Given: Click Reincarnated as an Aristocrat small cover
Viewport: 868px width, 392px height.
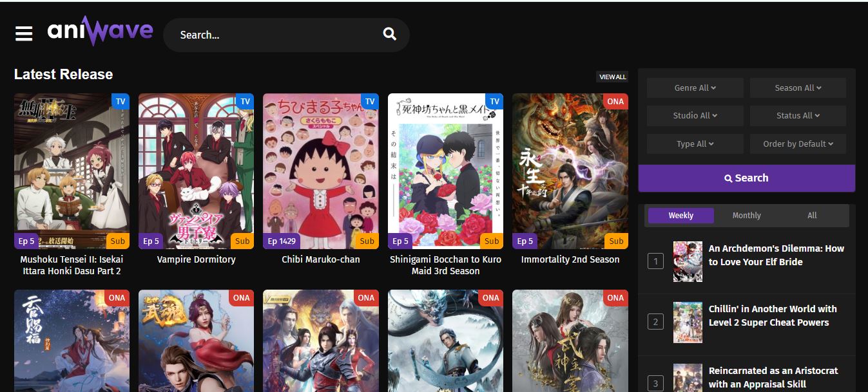Looking at the screenshot, I should pyautogui.click(x=688, y=378).
